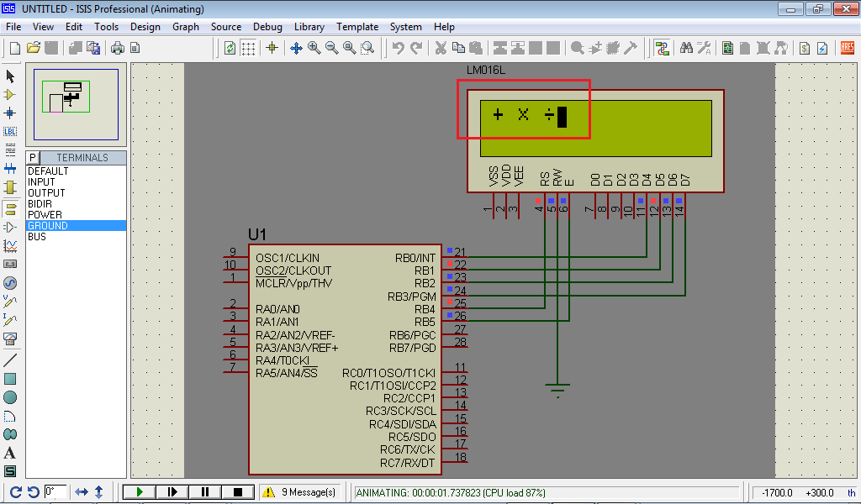Open the Library menu
This screenshot has height=504, width=861.
click(x=309, y=26)
